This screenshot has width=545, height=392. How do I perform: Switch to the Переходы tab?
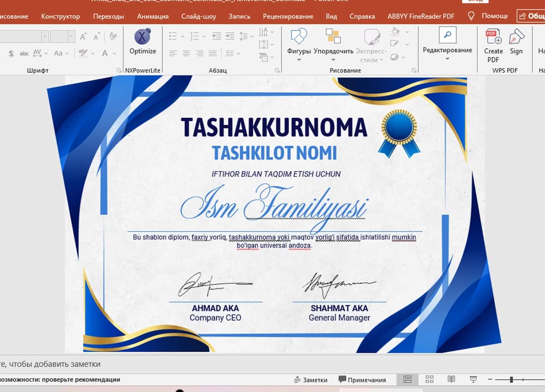(x=109, y=16)
